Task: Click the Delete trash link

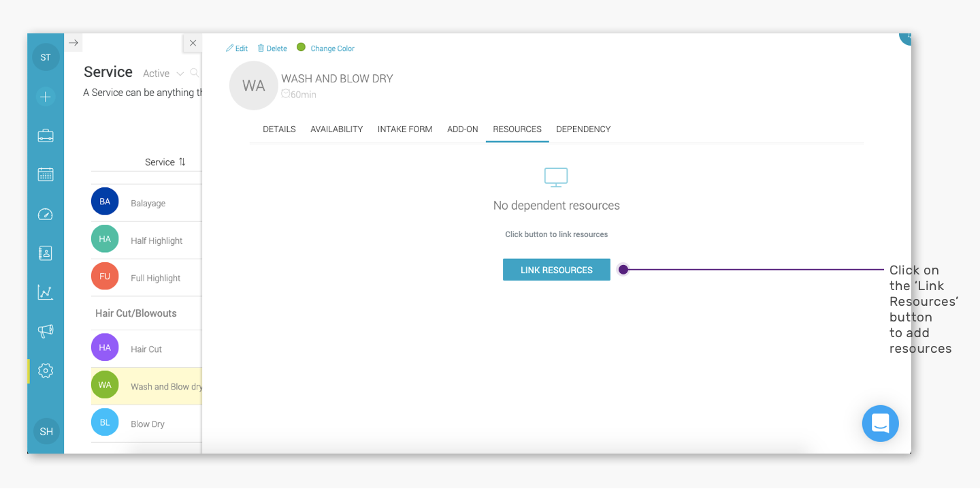Action: click(x=272, y=48)
